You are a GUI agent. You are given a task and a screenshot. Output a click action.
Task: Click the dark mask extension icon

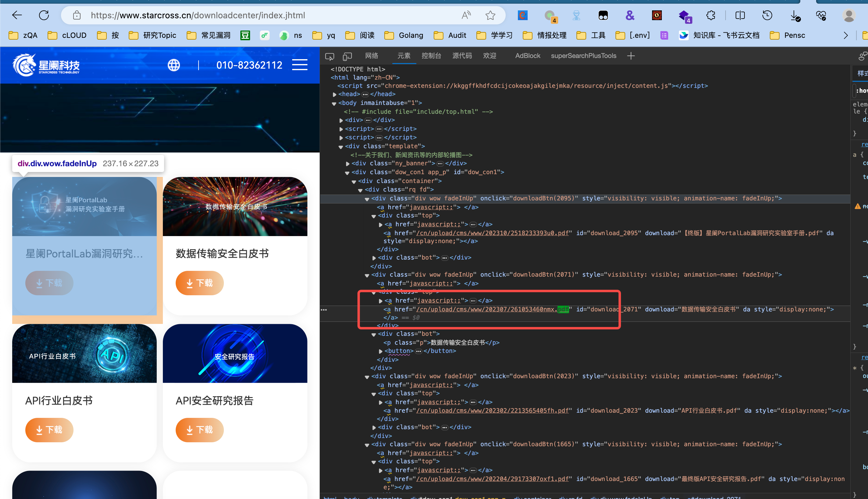point(603,16)
